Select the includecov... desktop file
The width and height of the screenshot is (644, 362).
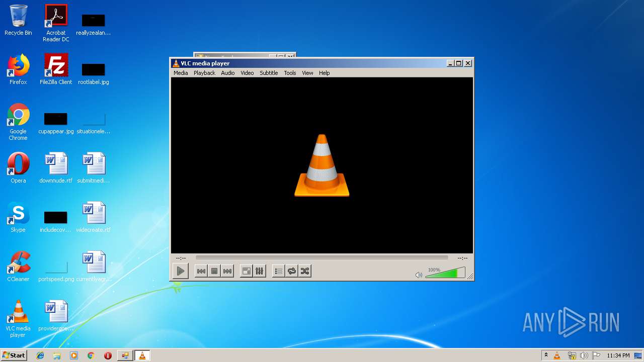click(x=56, y=221)
